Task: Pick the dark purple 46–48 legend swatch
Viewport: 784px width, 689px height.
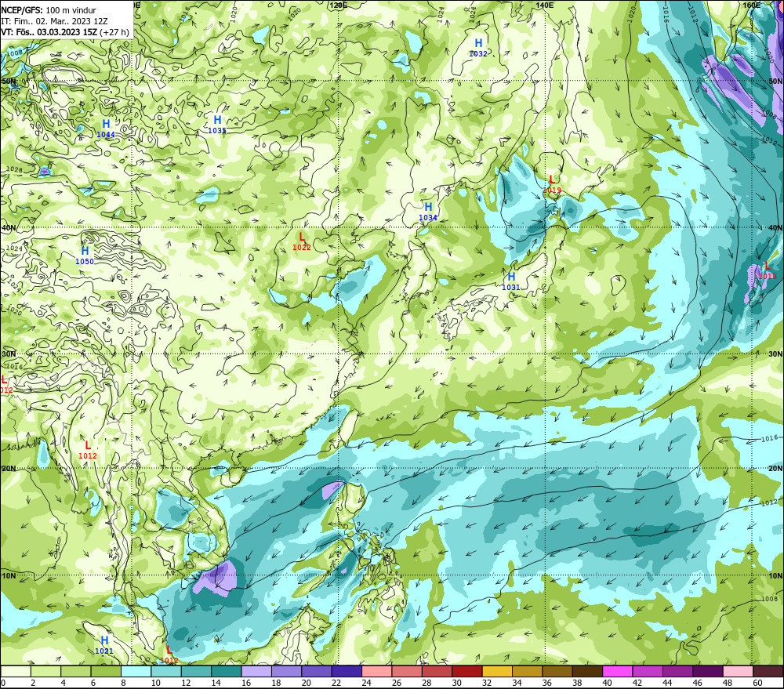Action: pos(707,672)
